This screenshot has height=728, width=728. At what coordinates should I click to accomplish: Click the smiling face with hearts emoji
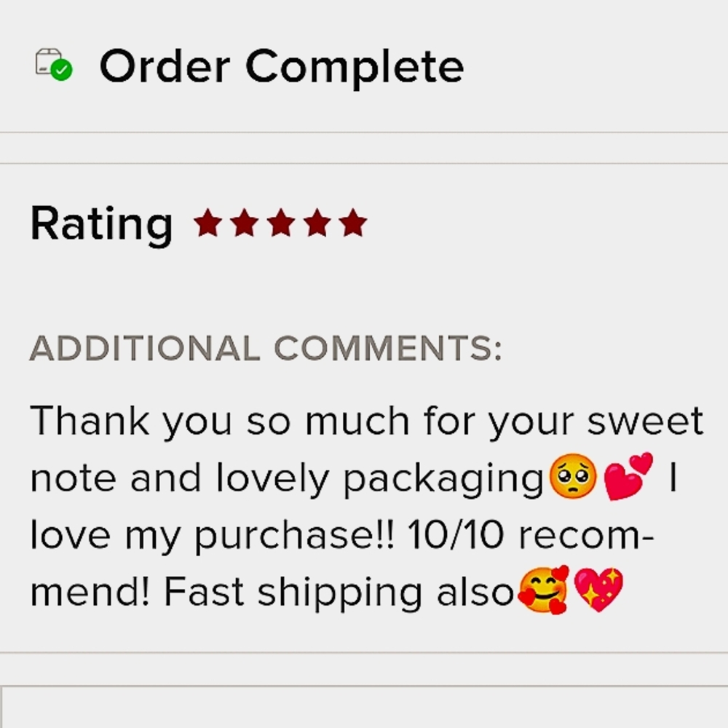point(543,590)
